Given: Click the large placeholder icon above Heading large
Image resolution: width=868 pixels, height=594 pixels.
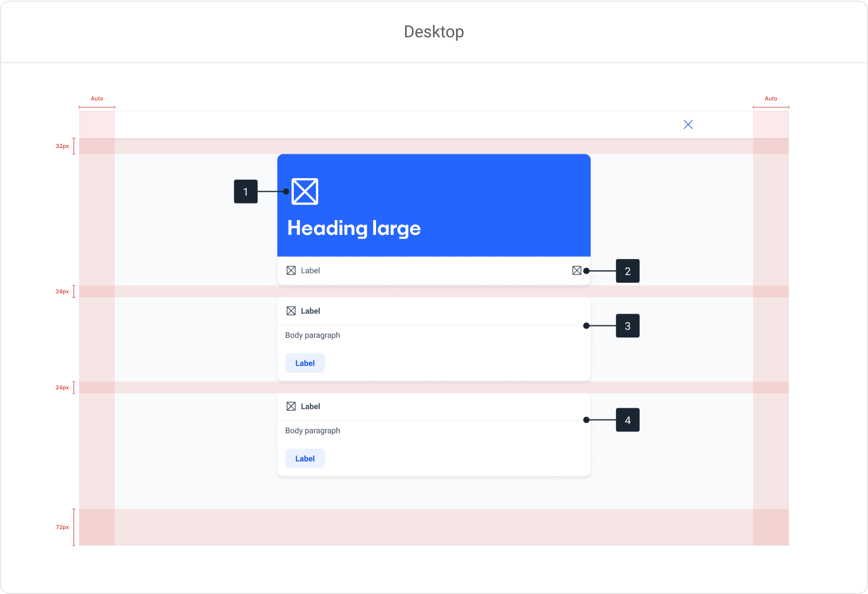Looking at the screenshot, I should [x=305, y=191].
